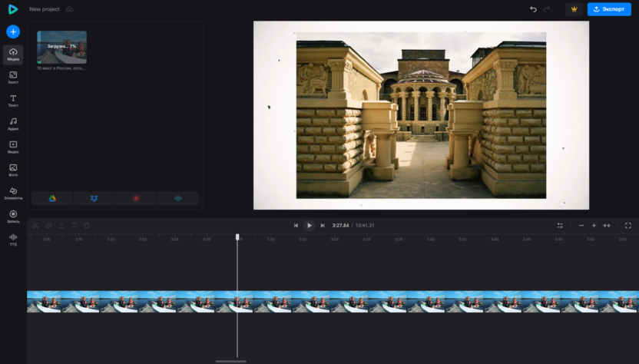This screenshot has height=364, width=639.
Task: Switch to the Холст (Canvas) tab
Action: pyautogui.click(x=13, y=78)
